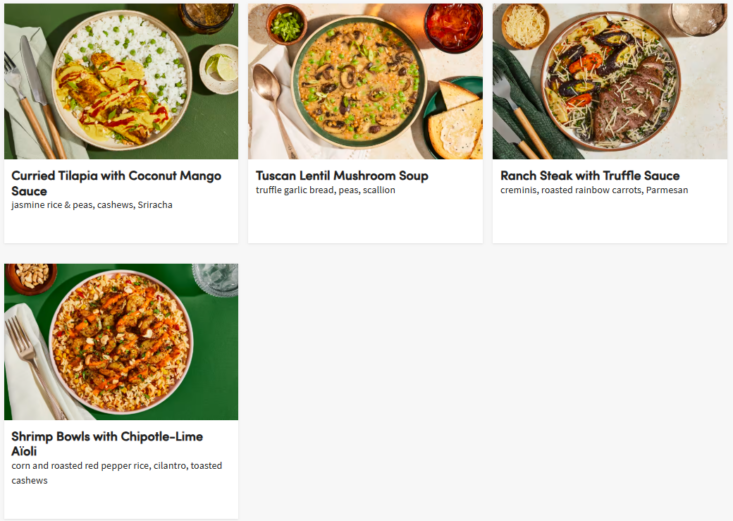This screenshot has width=733, height=521.
Task: Click the fork on napkin in shrimp photo
Action: point(28,360)
